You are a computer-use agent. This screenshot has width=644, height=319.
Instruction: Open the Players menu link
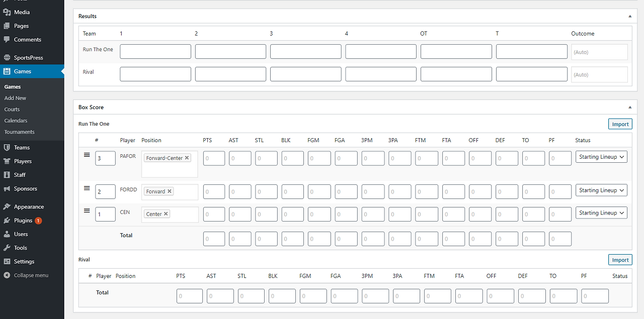[x=23, y=161]
